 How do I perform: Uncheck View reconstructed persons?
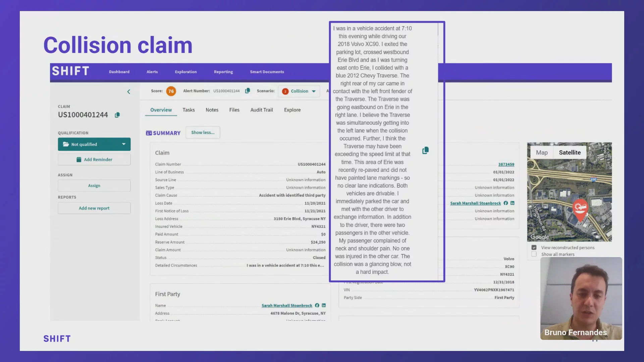pos(534,247)
